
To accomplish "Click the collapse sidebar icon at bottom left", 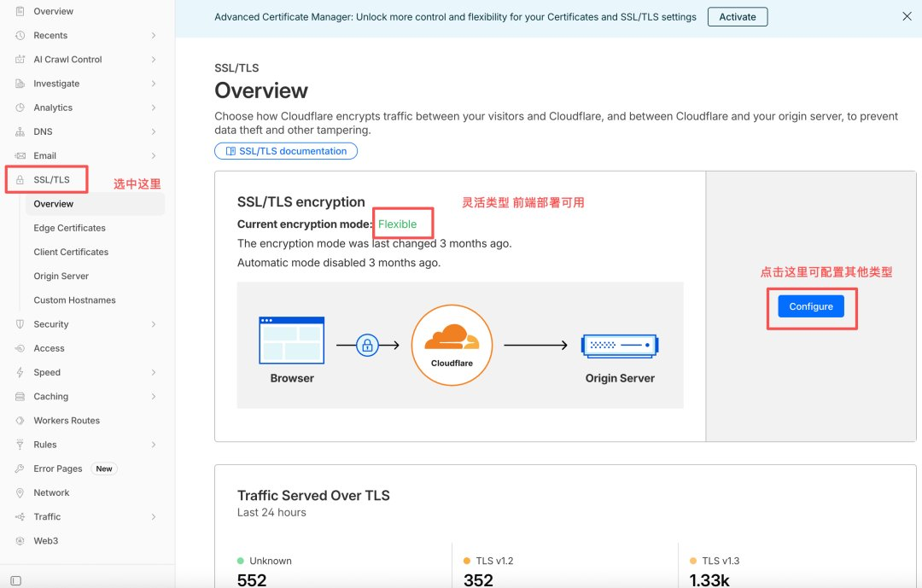I will click(16, 580).
